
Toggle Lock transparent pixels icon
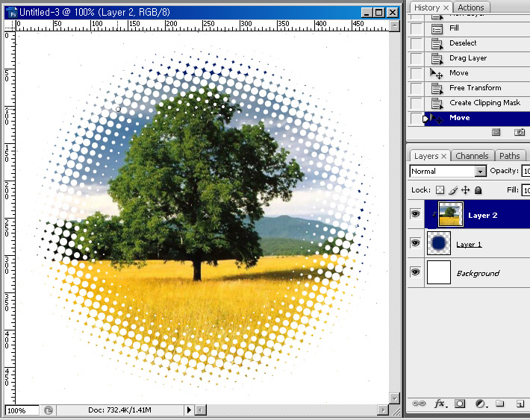[x=440, y=190]
